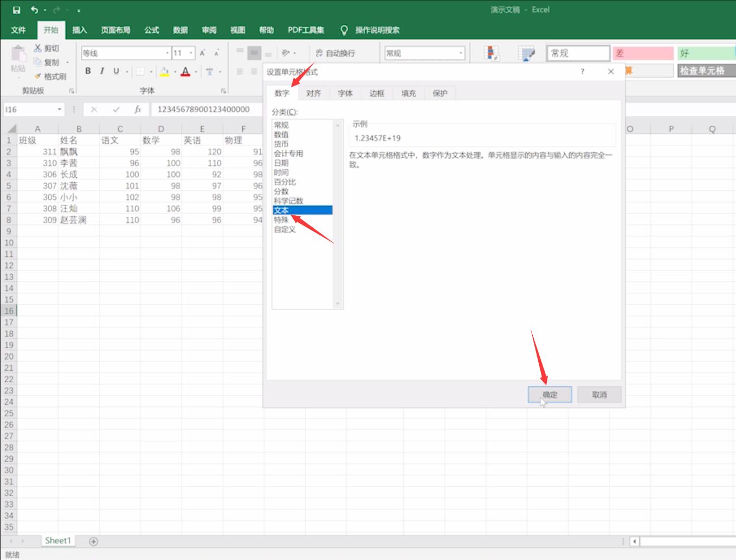Choose the 差 cell style

coord(643,53)
